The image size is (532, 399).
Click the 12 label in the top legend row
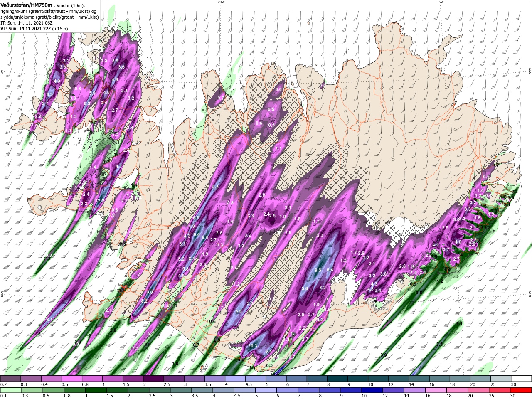click(x=391, y=384)
